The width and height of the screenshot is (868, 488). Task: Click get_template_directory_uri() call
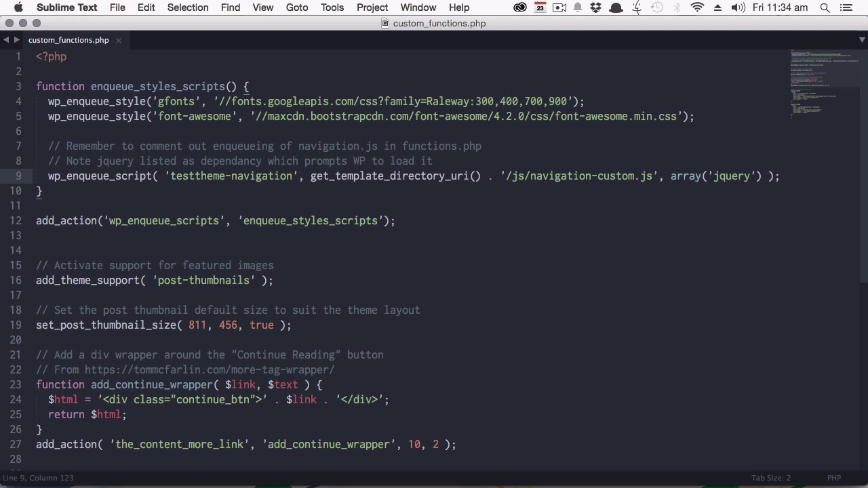396,176
